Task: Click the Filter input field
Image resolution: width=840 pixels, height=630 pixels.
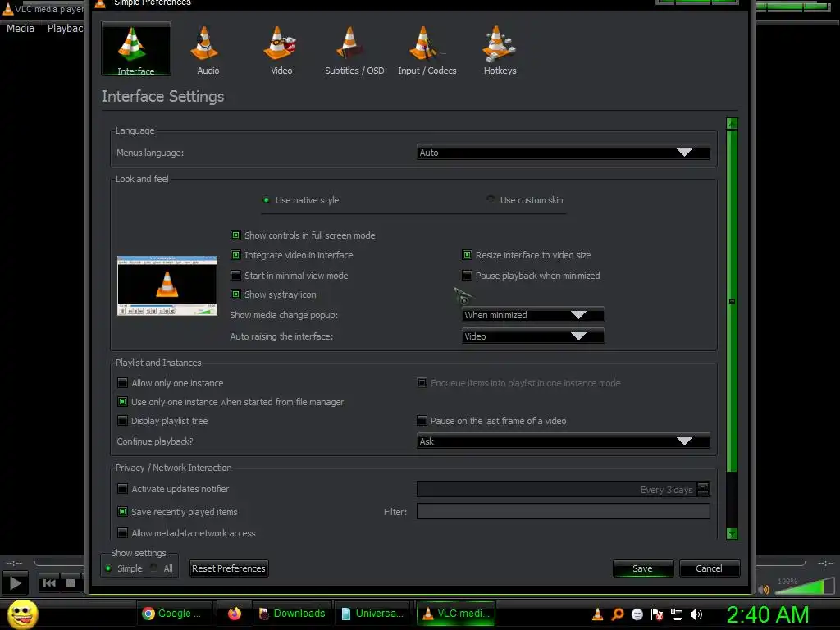Action: click(x=563, y=511)
